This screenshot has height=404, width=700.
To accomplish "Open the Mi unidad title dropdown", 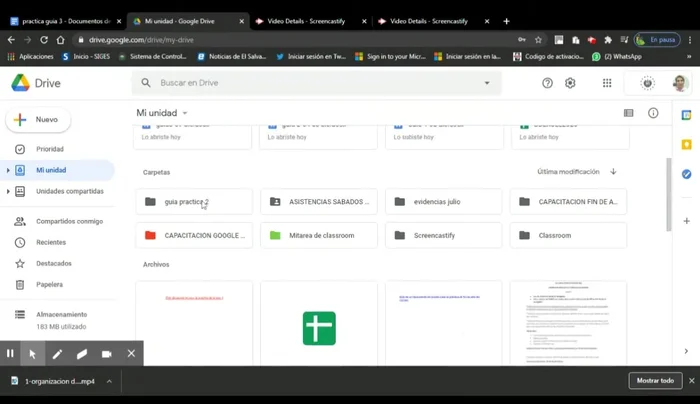I will pyautogui.click(x=185, y=114).
